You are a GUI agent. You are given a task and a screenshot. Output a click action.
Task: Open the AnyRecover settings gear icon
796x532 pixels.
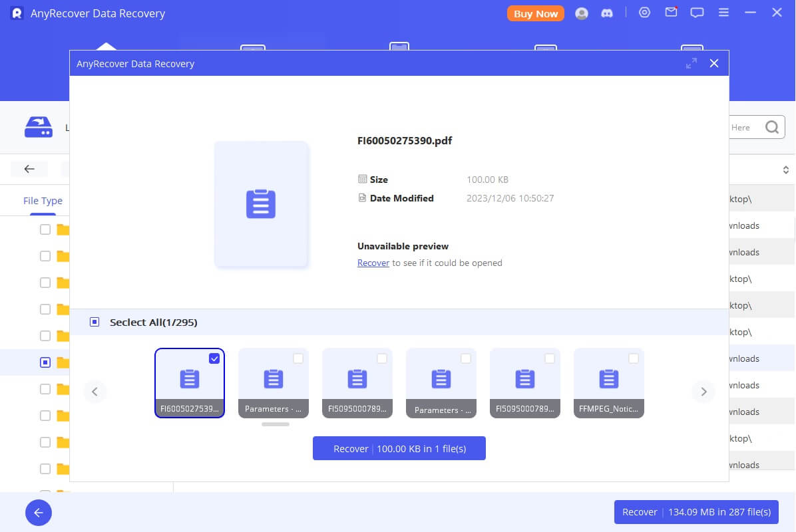644,12
